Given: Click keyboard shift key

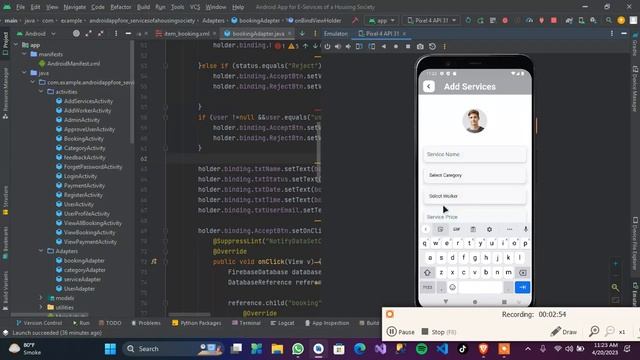Looking at the screenshot, I should point(427,272).
